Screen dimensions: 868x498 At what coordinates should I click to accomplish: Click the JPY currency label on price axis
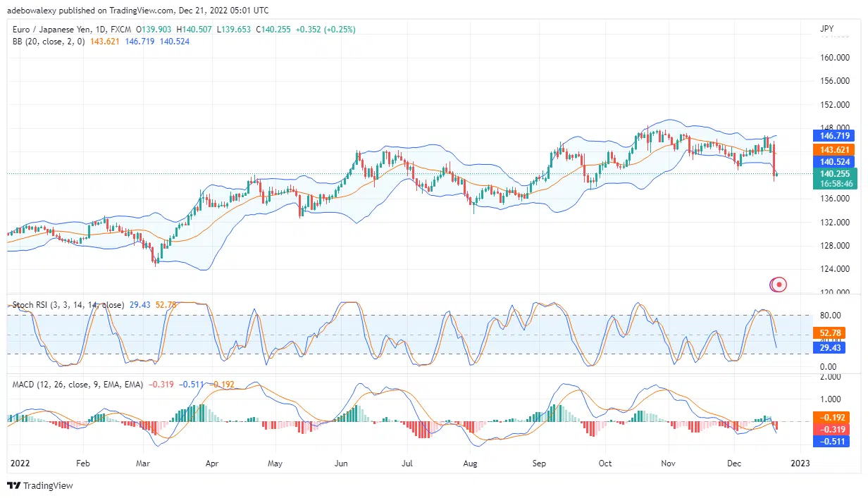[x=827, y=29]
